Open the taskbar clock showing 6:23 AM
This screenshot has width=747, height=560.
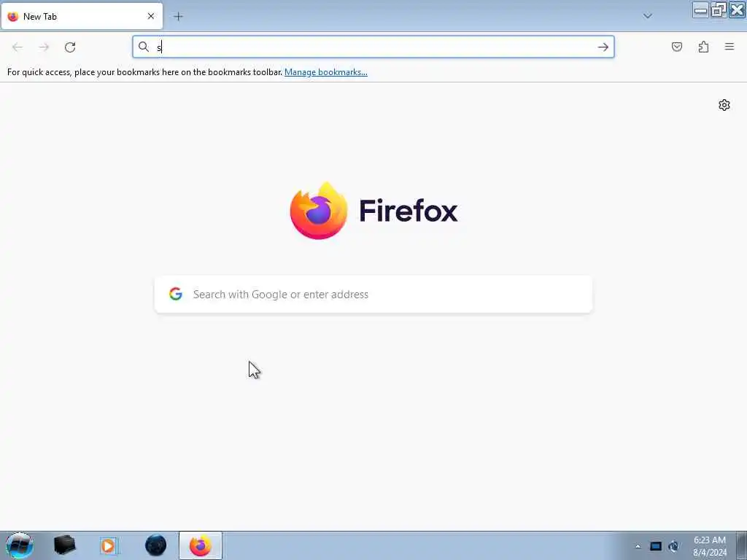pyautogui.click(x=710, y=546)
